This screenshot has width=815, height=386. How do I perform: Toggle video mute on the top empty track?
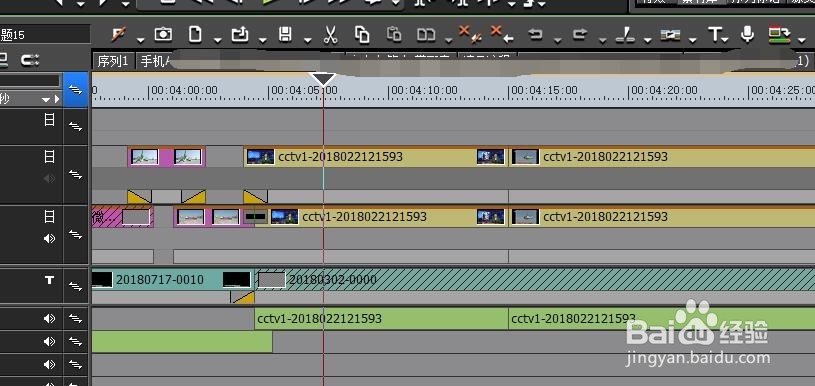click(49, 120)
